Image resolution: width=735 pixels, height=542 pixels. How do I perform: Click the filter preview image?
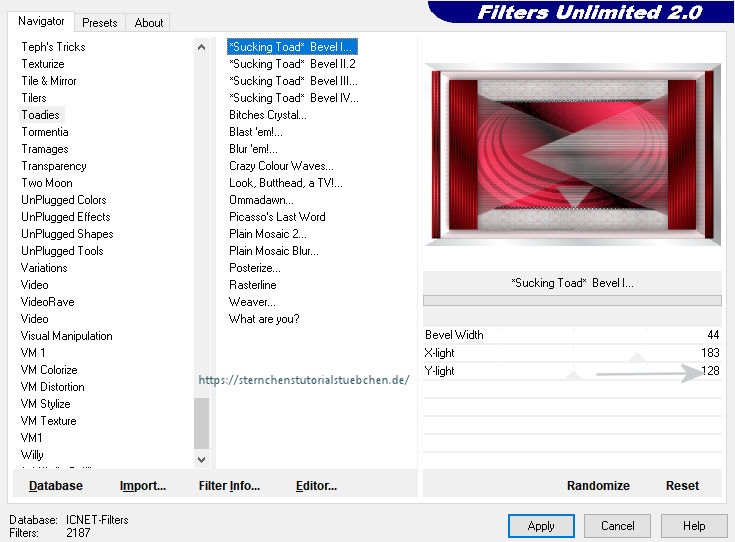click(x=572, y=153)
